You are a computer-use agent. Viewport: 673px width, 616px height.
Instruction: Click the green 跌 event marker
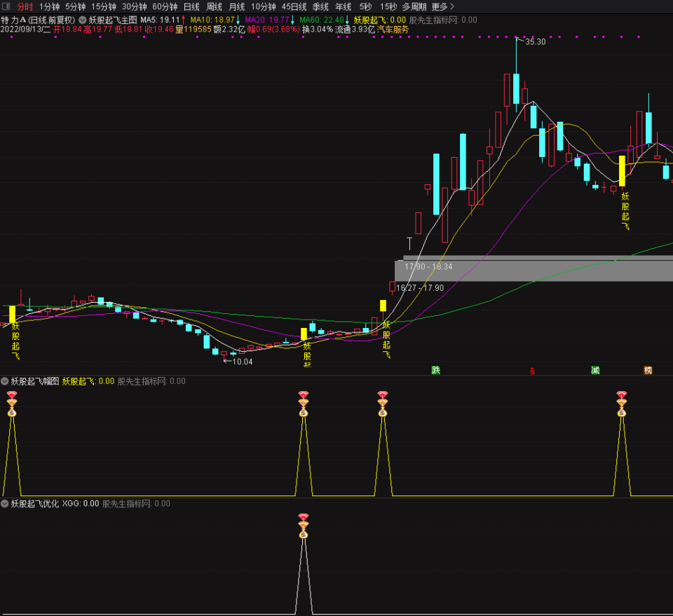click(x=435, y=370)
